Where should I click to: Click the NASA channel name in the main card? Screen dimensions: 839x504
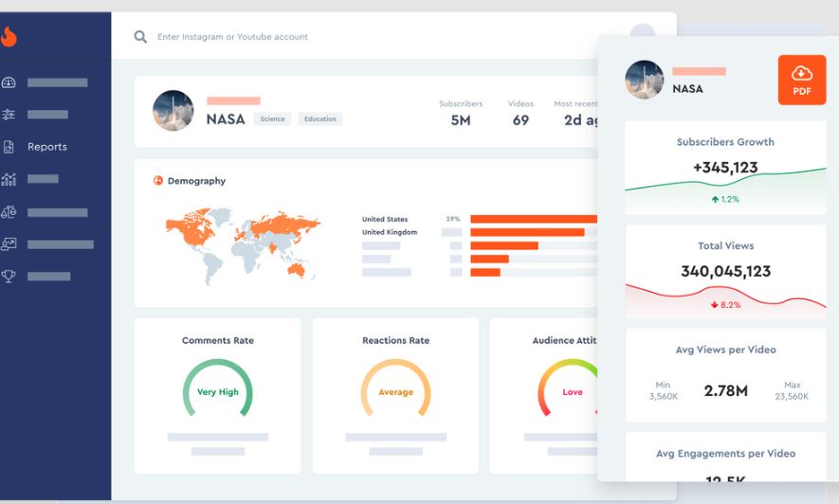(226, 119)
